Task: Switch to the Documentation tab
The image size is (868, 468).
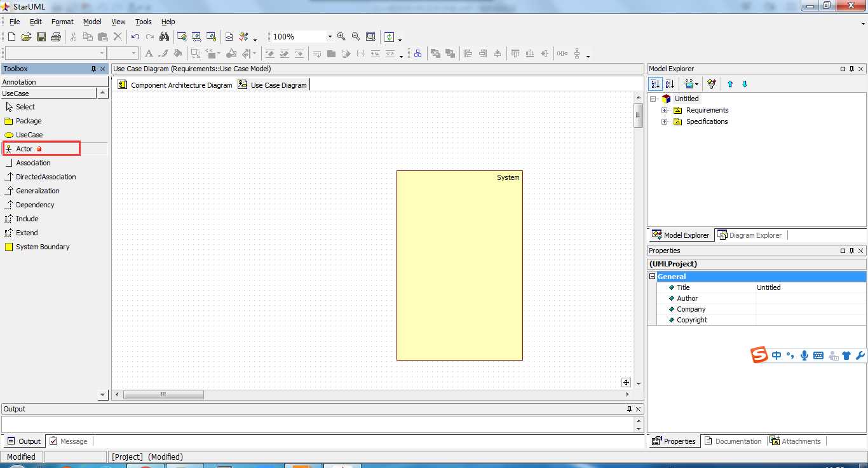Action: [733, 441]
